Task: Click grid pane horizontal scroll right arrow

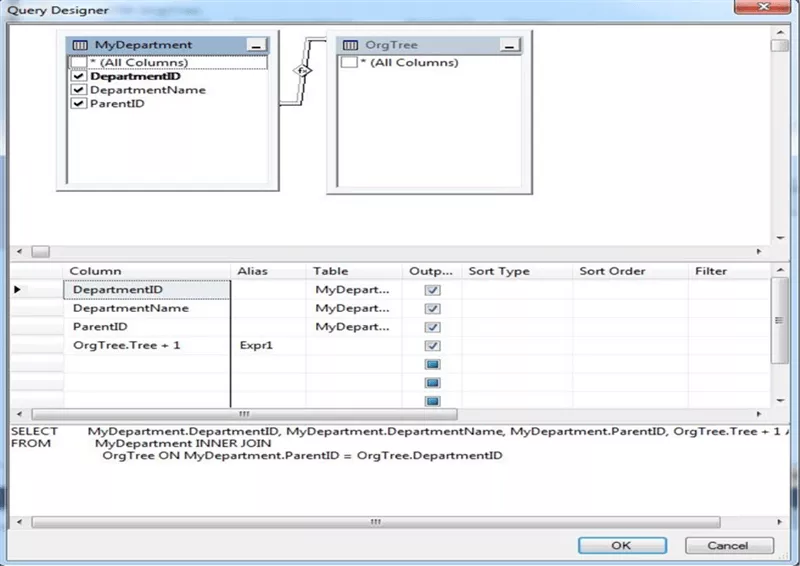Action: [x=759, y=414]
